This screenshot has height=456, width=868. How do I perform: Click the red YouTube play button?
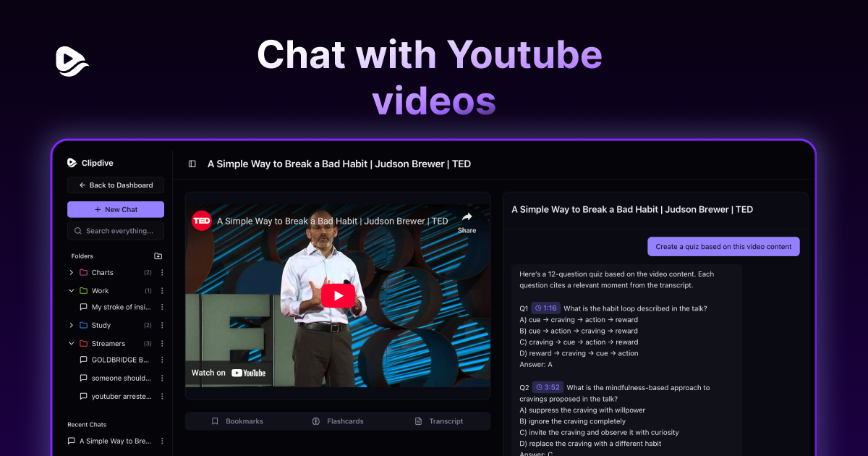pos(338,295)
